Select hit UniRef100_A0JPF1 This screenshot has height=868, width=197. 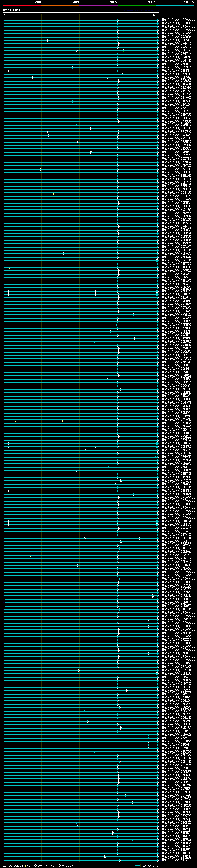pos(177,731)
